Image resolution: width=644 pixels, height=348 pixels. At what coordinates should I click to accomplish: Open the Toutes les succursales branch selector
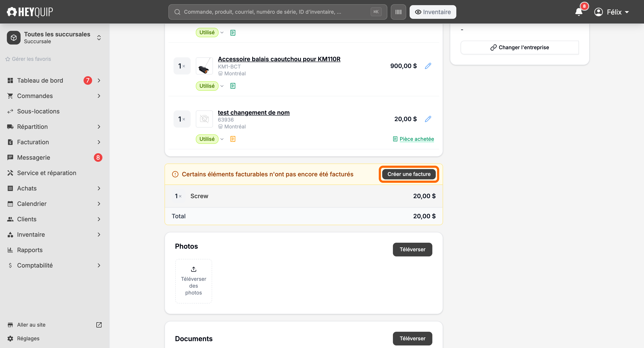(x=54, y=38)
